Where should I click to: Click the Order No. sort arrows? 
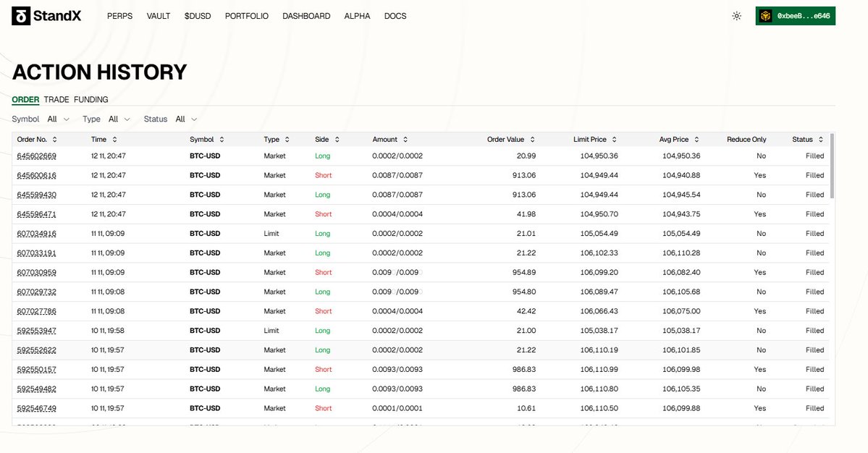point(56,139)
